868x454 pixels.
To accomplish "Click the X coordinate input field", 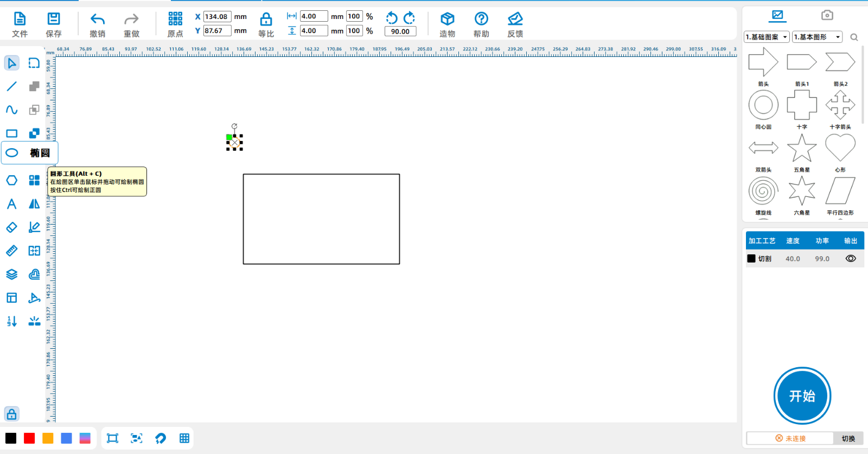I will (217, 17).
